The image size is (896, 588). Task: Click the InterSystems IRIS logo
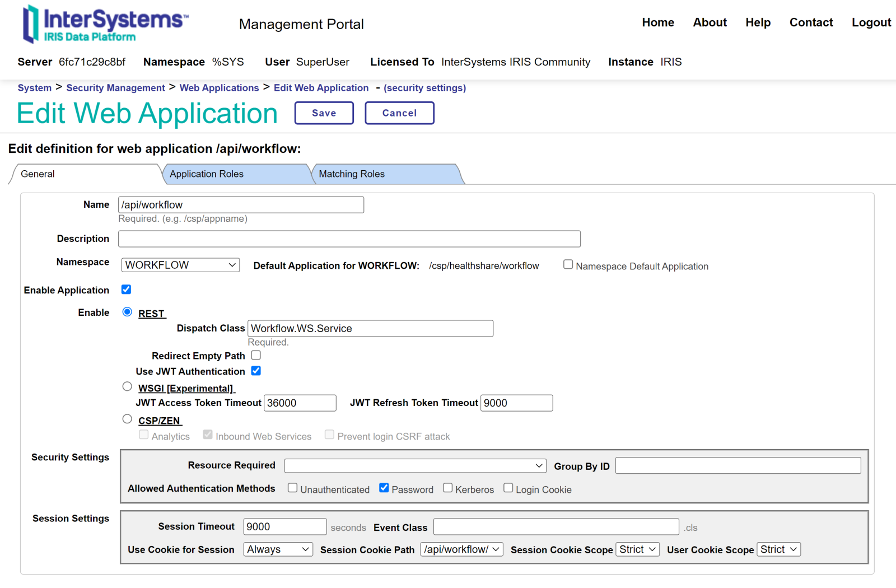pyautogui.click(x=105, y=25)
